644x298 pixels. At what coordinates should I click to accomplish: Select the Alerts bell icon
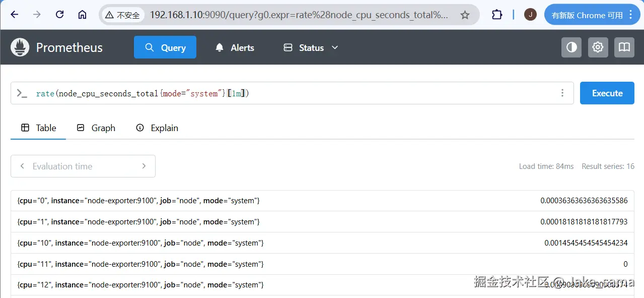[219, 47]
